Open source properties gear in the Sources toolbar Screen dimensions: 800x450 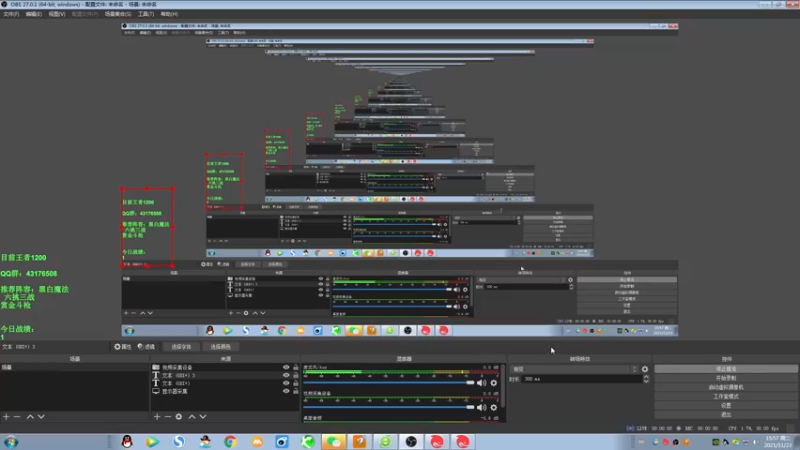click(x=179, y=417)
